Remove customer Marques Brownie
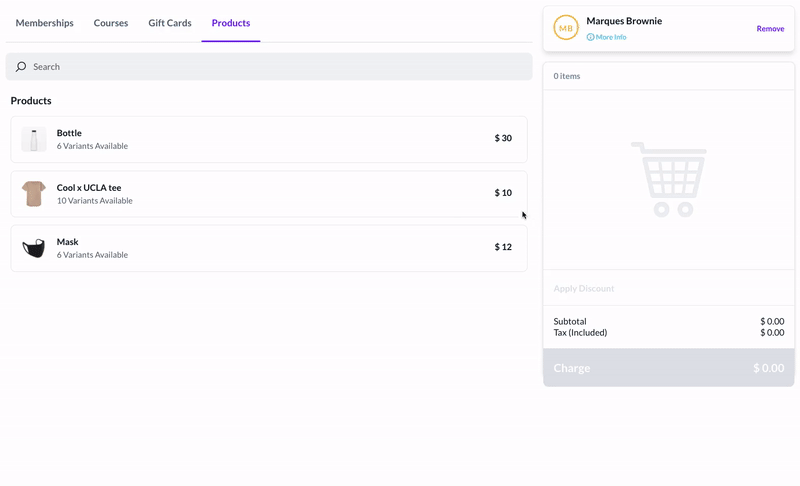 pyautogui.click(x=770, y=29)
